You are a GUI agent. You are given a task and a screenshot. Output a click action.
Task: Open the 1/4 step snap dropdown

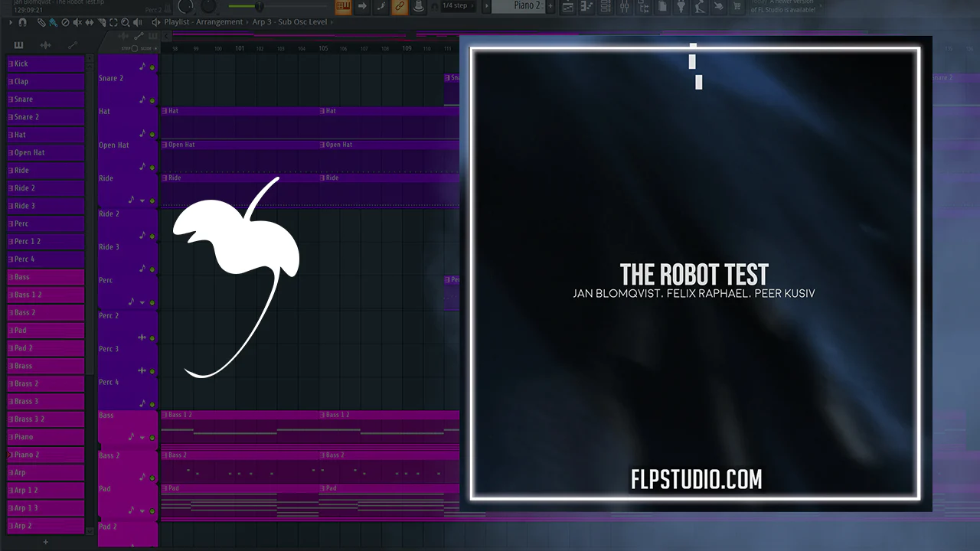pos(459,6)
